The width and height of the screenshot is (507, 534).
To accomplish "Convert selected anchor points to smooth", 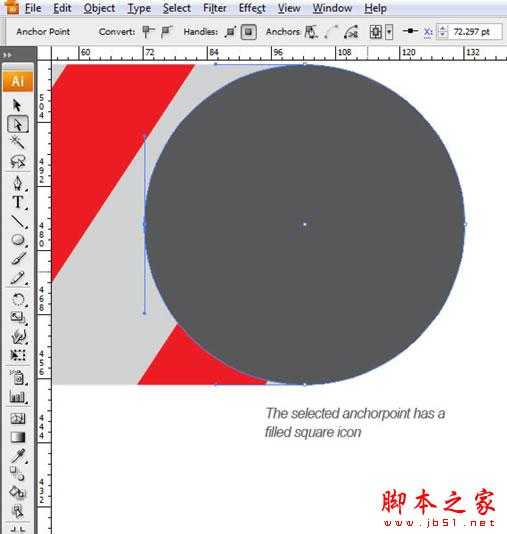I will click(167, 32).
